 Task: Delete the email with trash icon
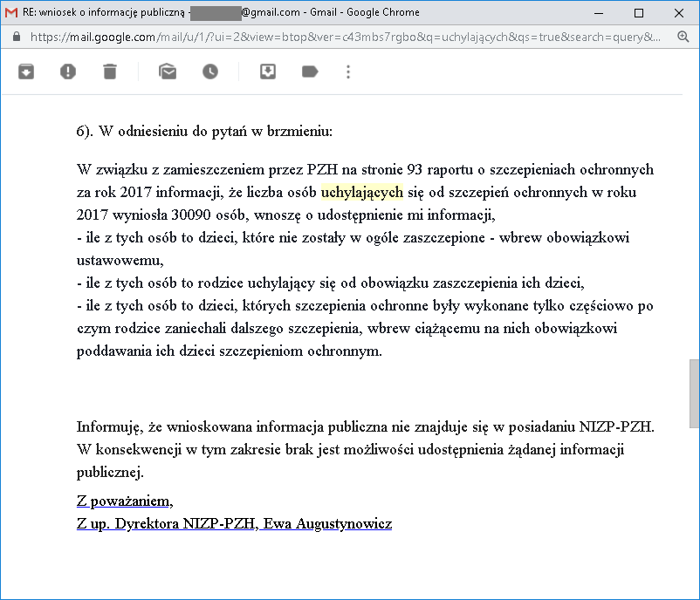tap(110, 72)
